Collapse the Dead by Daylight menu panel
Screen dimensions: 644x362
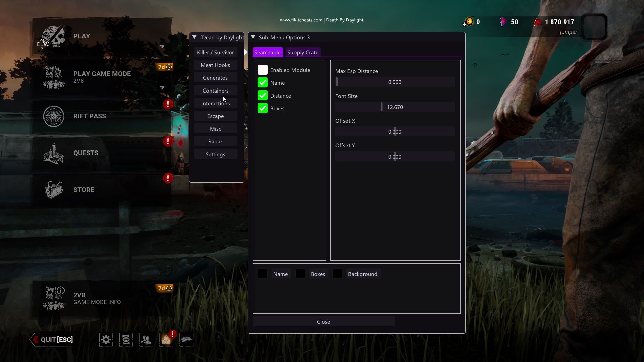194,37
